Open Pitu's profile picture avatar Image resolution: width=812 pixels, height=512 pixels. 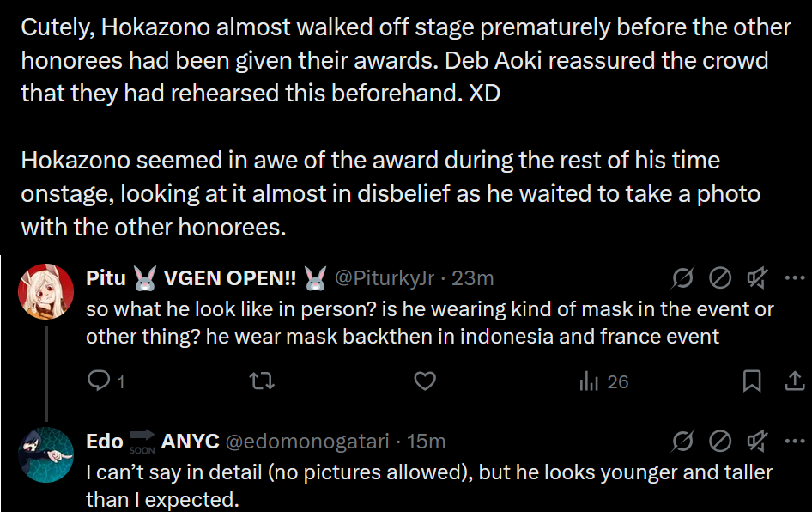45,291
